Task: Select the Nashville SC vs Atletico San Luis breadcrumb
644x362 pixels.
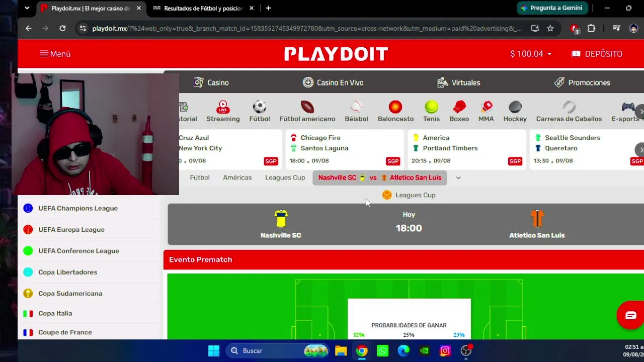Action: click(x=380, y=177)
